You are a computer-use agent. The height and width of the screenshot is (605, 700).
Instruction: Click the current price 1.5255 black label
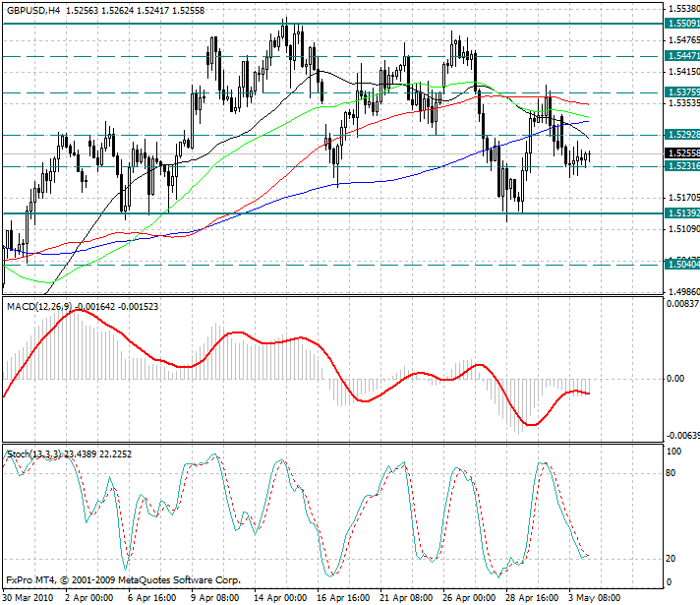click(x=679, y=153)
